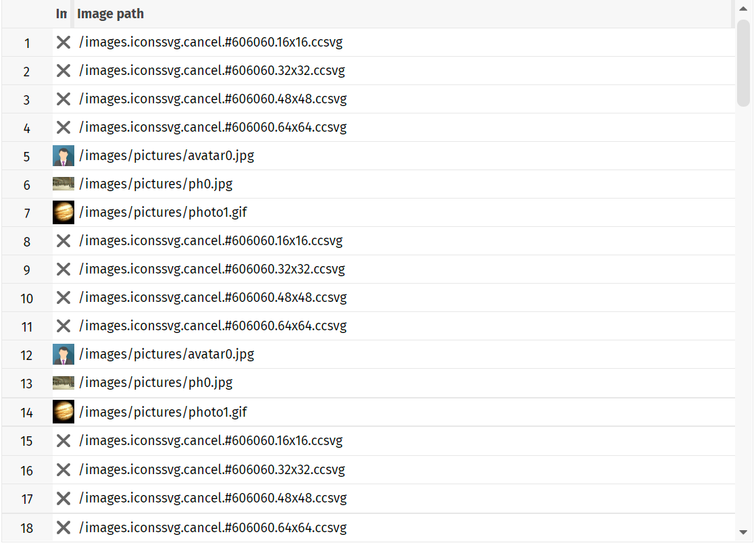Select the cancel icon in row 9
The image size is (756, 543).
pyautogui.click(x=64, y=269)
